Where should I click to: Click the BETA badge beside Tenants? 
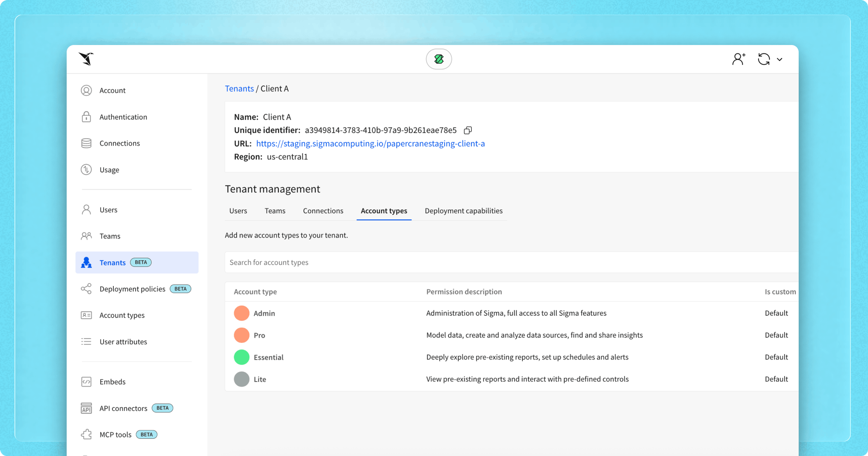pyautogui.click(x=141, y=262)
